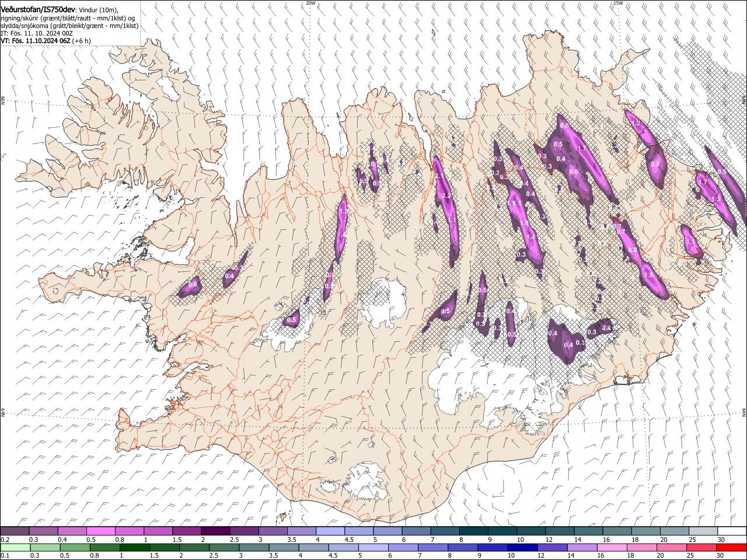Pick the bright pink upper swatch starting at 0.5
This screenshot has height=560, width=747.
coord(101,531)
